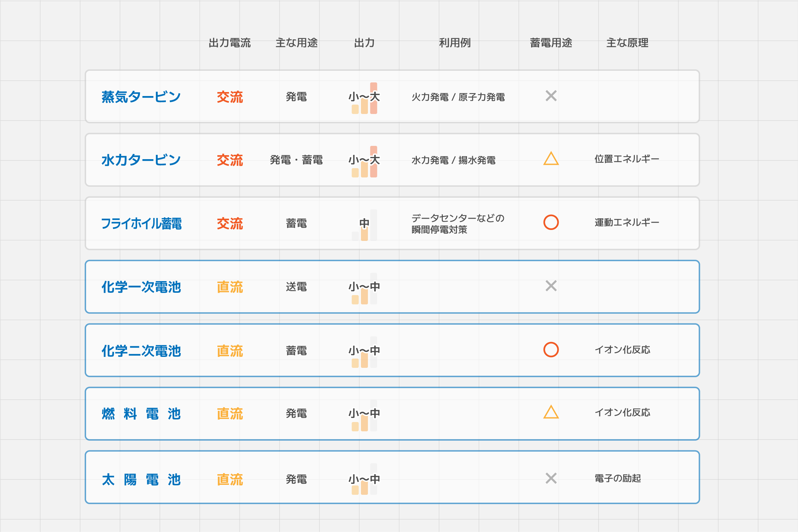The height and width of the screenshot is (532, 798).
Task: Click the orange 直流 label for 燃料電池
Action: 230,414
